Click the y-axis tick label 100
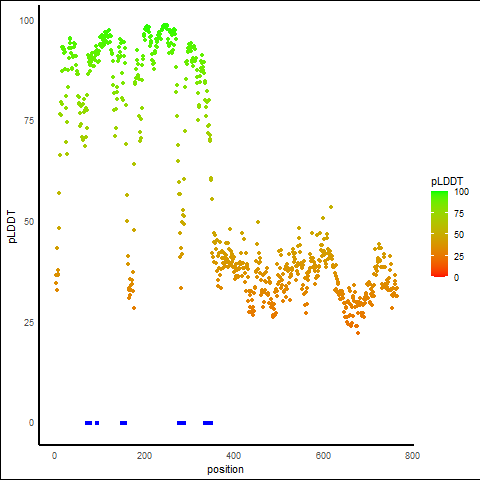 27,21
